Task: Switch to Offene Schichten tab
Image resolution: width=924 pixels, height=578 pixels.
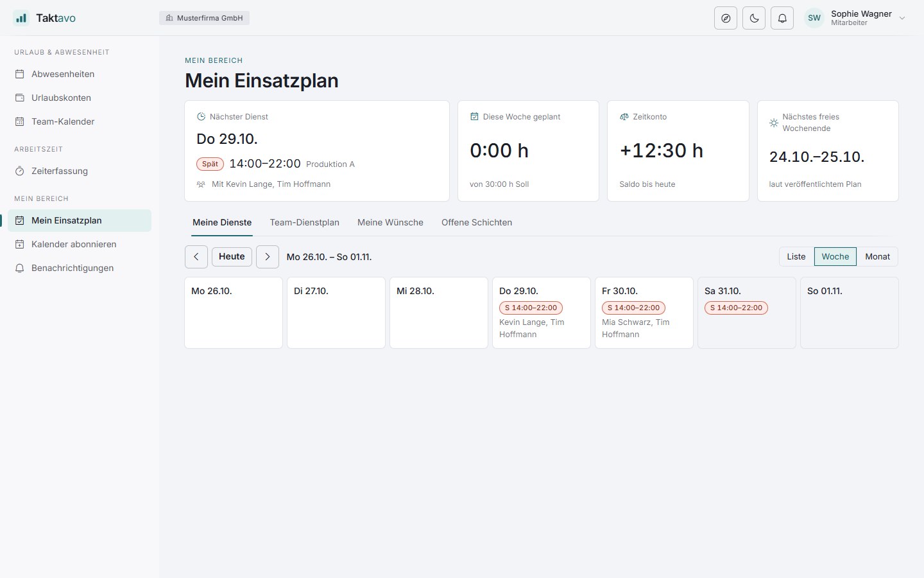Action: point(477,222)
